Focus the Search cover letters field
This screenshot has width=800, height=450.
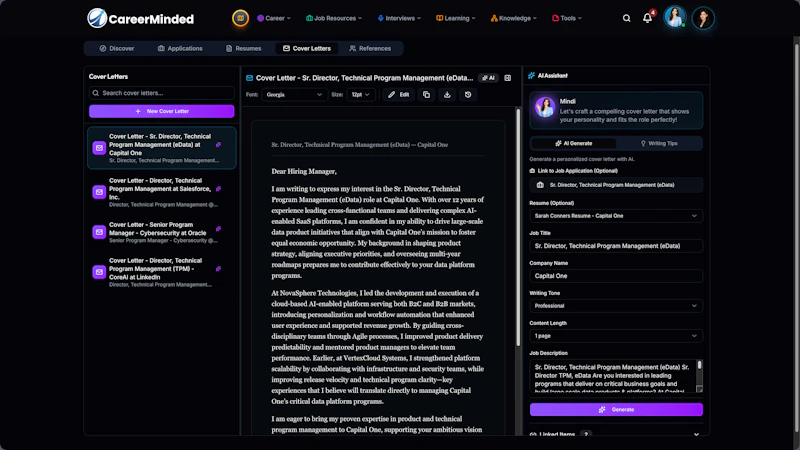point(162,93)
